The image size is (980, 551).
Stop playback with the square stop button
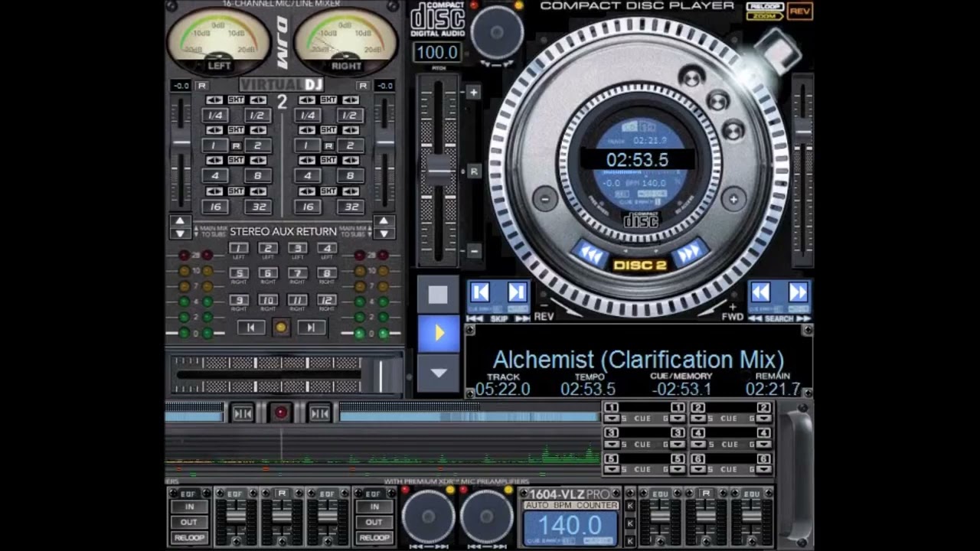(438, 295)
